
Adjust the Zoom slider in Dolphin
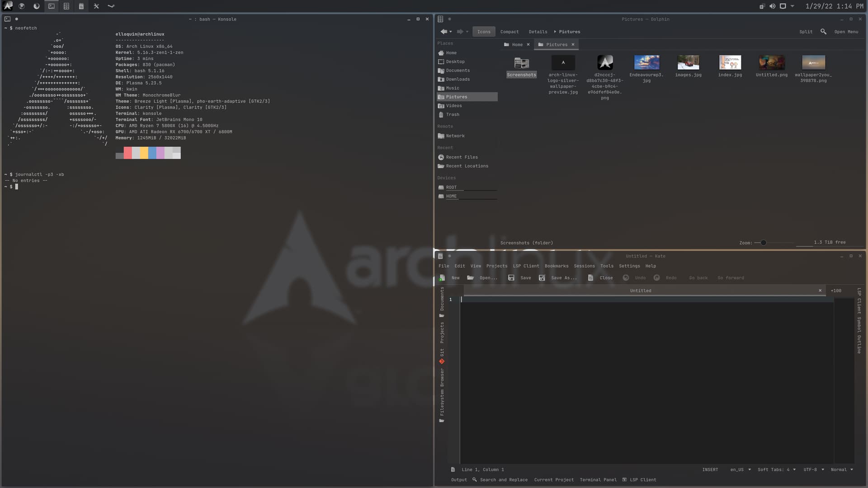763,243
